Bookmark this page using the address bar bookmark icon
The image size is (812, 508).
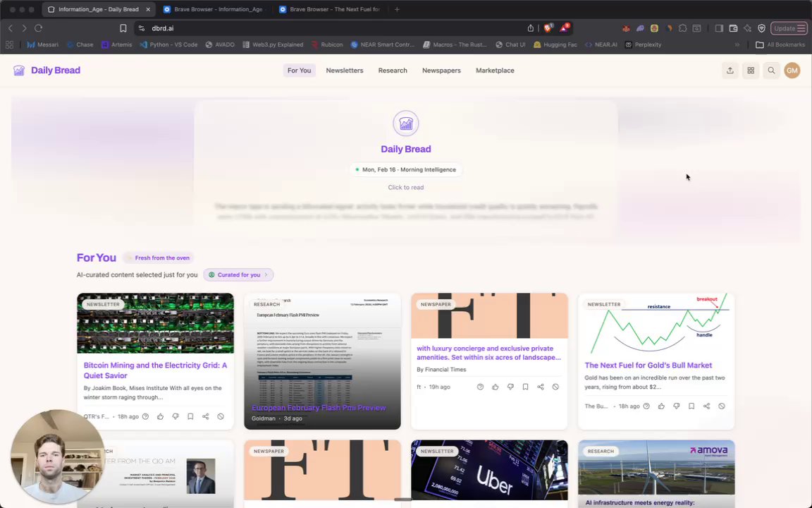[123, 28]
